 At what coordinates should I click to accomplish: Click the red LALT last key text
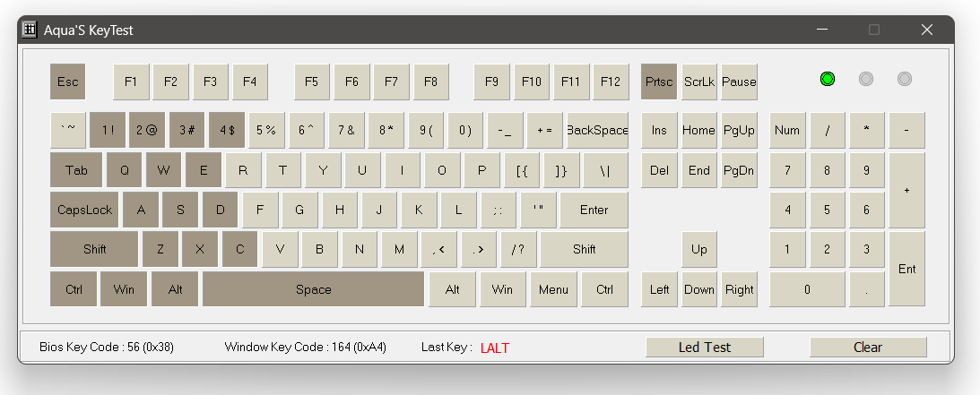click(495, 348)
